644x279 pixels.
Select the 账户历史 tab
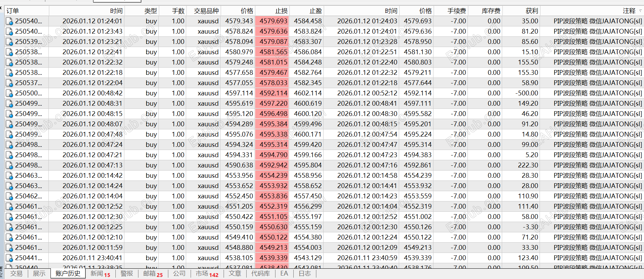tap(68, 274)
